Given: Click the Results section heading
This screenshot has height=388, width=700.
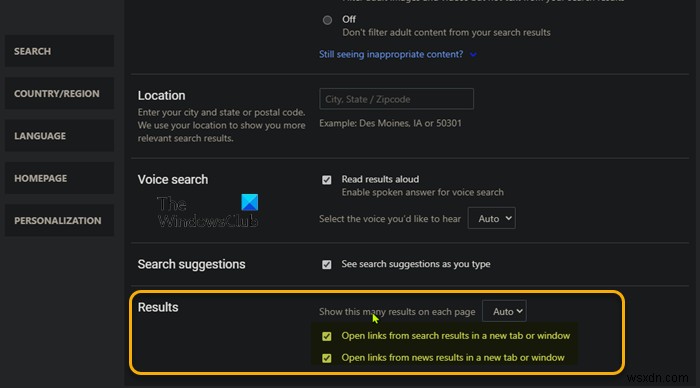Looking at the screenshot, I should point(158,307).
